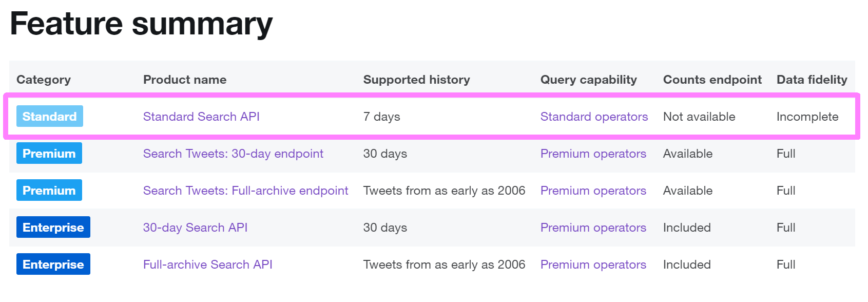The height and width of the screenshot is (302, 868).
Task: Open Search Tweets: 30-day endpoint link
Action: tap(233, 154)
